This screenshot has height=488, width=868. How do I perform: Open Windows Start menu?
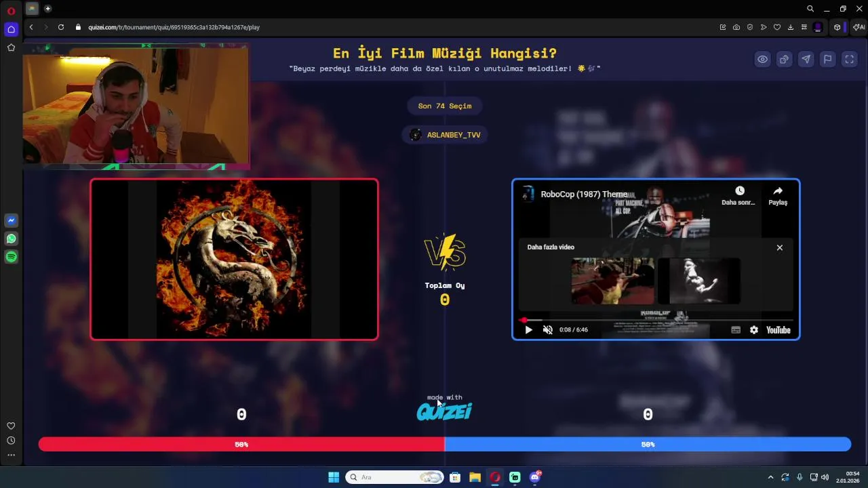coord(334,477)
